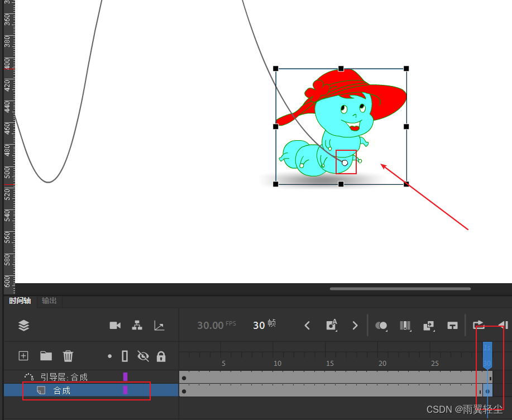The height and width of the screenshot is (420, 512).
Task: Show the parenting view hierarchy icon
Action: [x=137, y=325]
